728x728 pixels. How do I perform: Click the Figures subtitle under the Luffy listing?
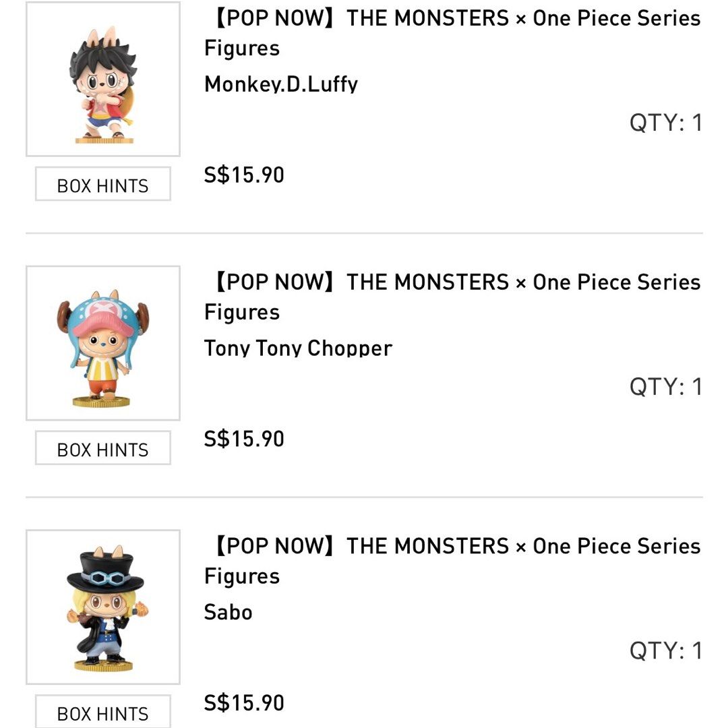242,48
